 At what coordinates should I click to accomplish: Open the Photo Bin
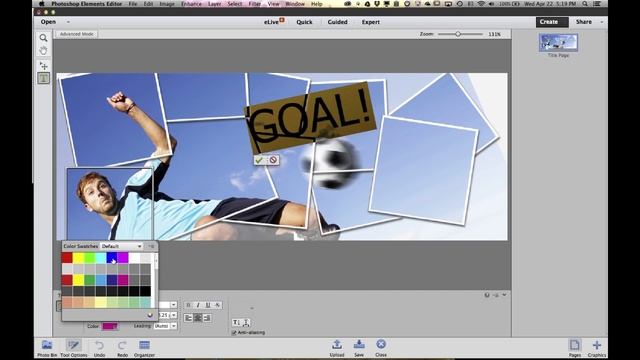(47, 348)
